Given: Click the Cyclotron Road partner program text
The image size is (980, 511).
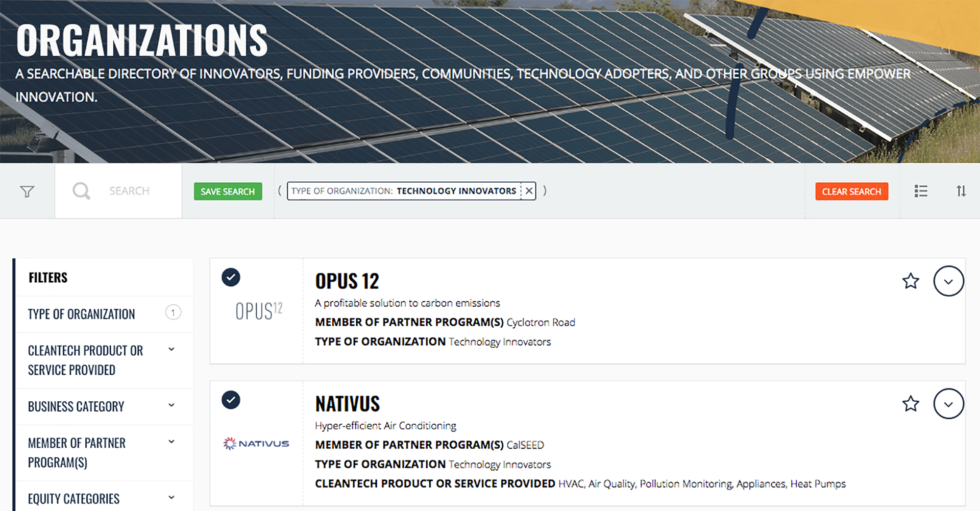Looking at the screenshot, I should pyautogui.click(x=541, y=323).
